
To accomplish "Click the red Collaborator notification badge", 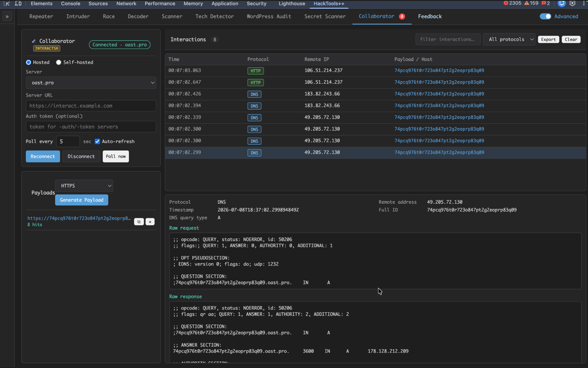I will click(x=402, y=17).
